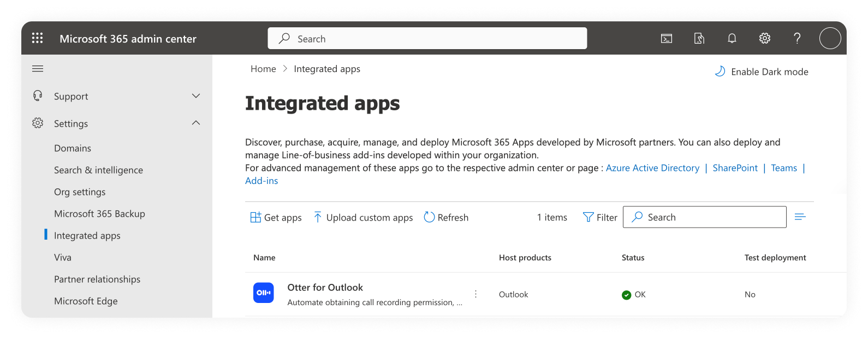Open the Otter for Outlook app
The width and height of the screenshot is (868, 339).
pos(325,288)
